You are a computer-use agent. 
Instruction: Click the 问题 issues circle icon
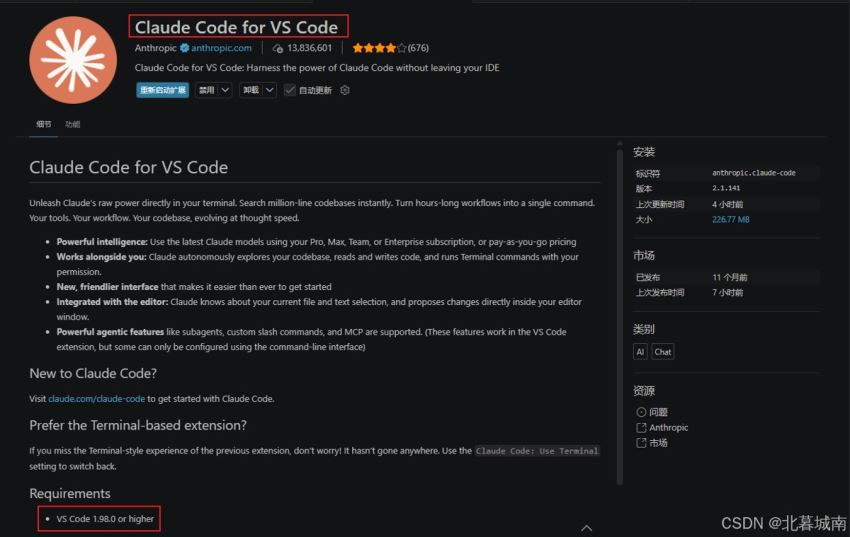[641, 412]
